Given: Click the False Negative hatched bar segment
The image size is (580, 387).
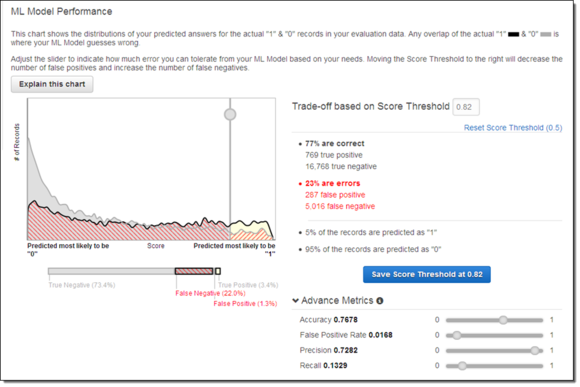Looking at the screenshot, I should coord(194,271).
